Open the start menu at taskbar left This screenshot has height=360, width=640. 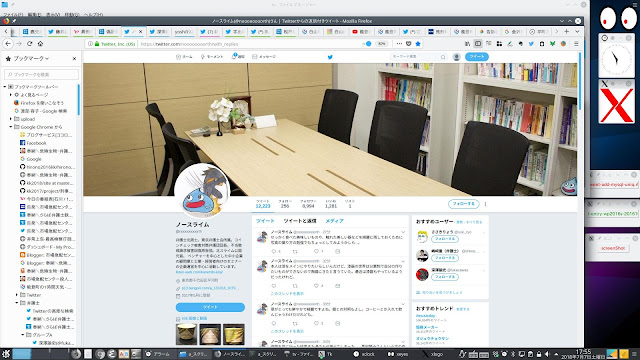pos(5,353)
